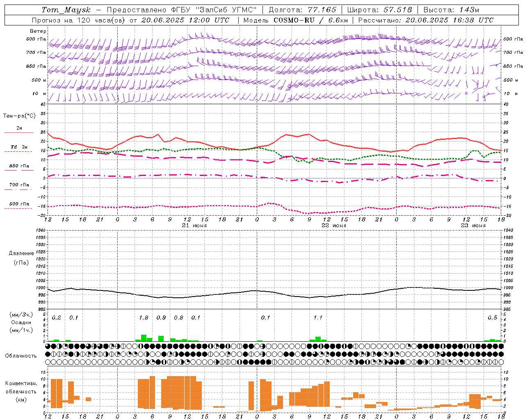Select the forecast start text 20.06.2025 12:00 UTC
Screen dimensions: 525x420
(185, 20)
